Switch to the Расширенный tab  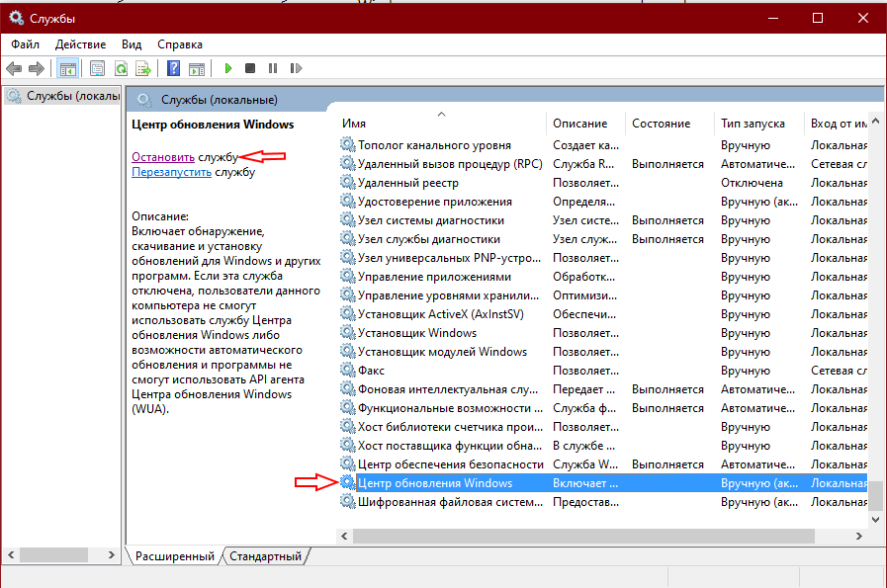pos(175,556)
